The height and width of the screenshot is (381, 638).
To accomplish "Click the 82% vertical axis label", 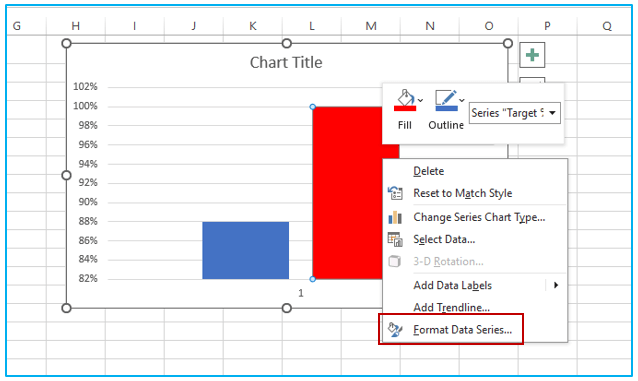I will [x=88, y=278].
